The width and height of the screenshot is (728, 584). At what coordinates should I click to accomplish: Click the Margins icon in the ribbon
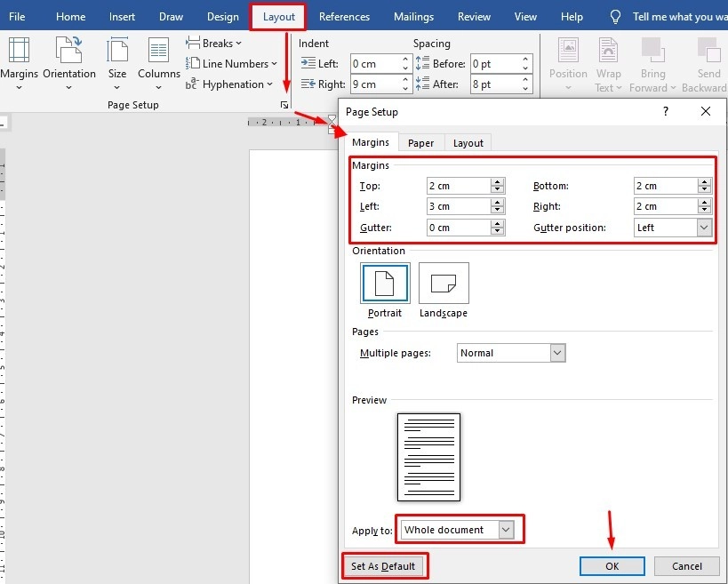18,52
